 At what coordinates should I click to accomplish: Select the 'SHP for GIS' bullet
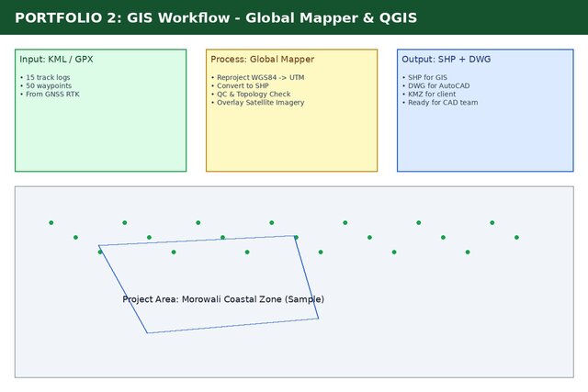[x=424, y=78]
